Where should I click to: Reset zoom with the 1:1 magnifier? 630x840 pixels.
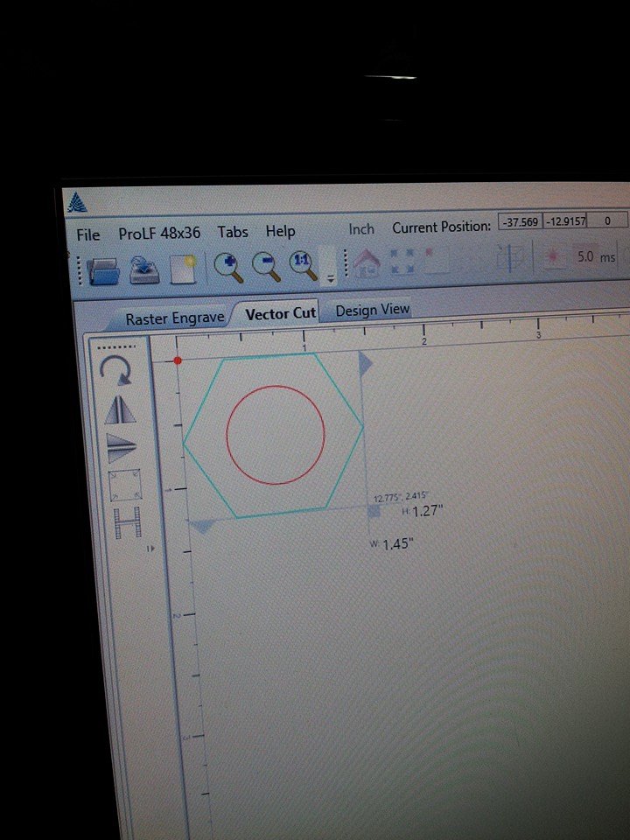[x=304, y=265]
